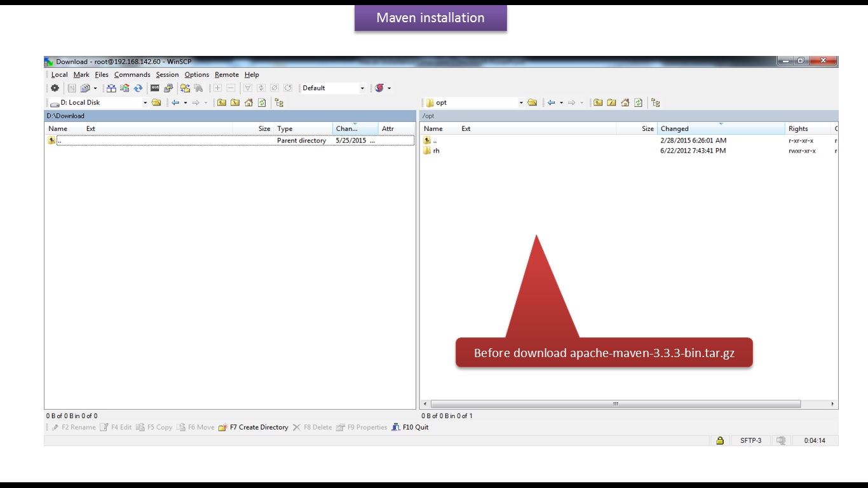868x488 pixels.
Task: Open the Mark menu
Action: [x=81, y=75]
